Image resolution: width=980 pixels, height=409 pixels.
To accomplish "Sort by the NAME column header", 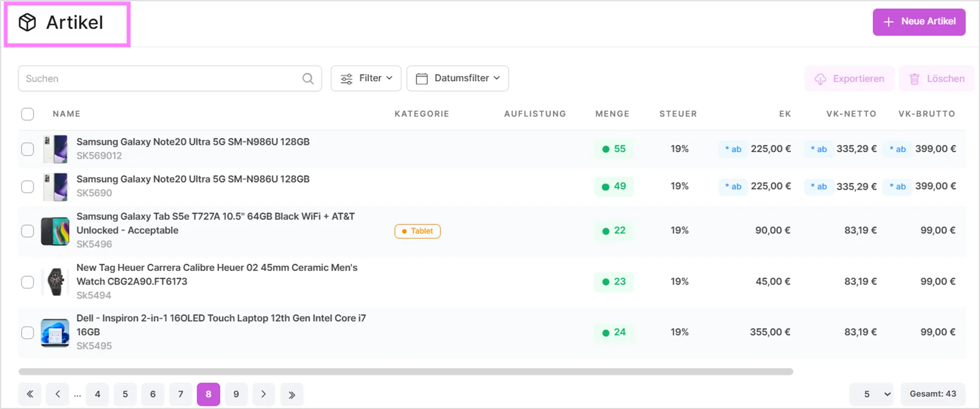I will coord(67,114).
